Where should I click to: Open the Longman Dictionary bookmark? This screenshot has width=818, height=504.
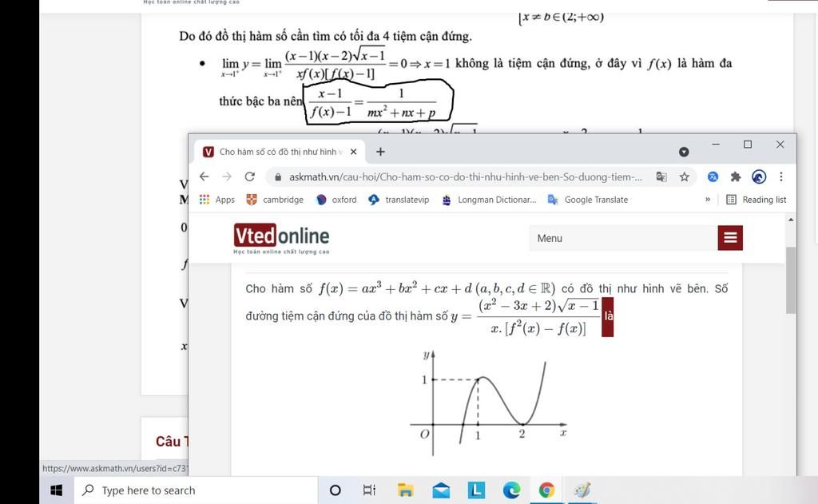(489, 200)
